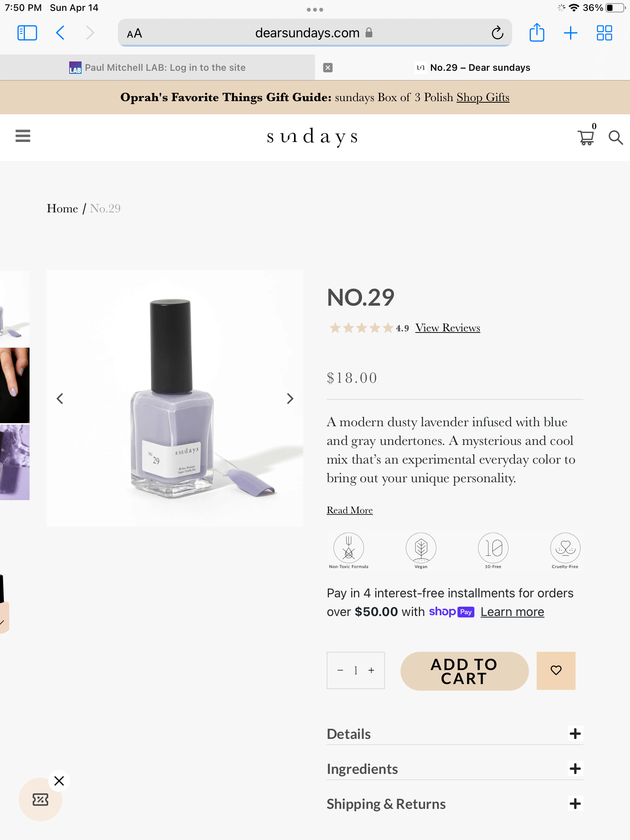This screenshot has width=630, height=840.
Task: Open the shopping cart
Action: coord(586,138)
